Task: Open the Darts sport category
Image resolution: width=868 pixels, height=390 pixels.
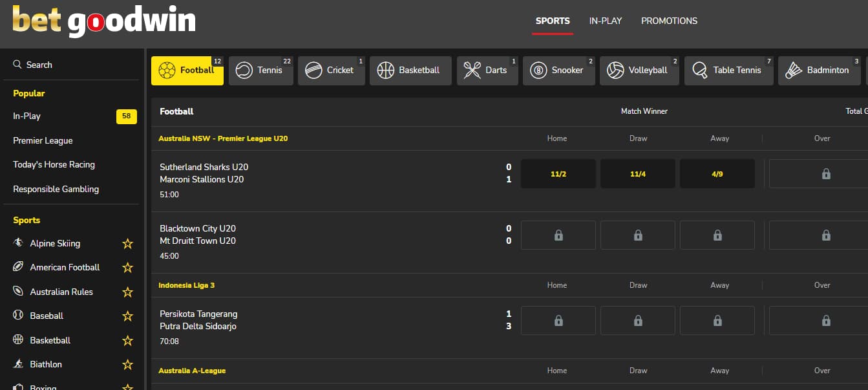Action: (487, 70)
